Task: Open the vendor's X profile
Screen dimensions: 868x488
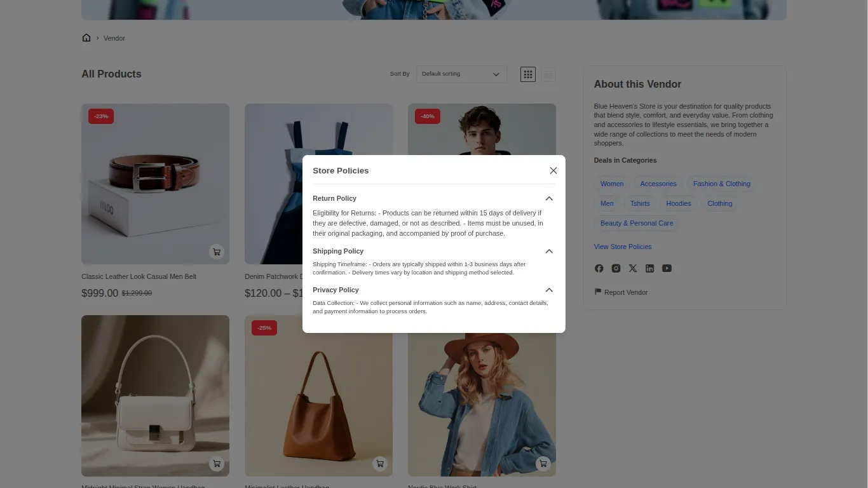Action: [633, 268]
